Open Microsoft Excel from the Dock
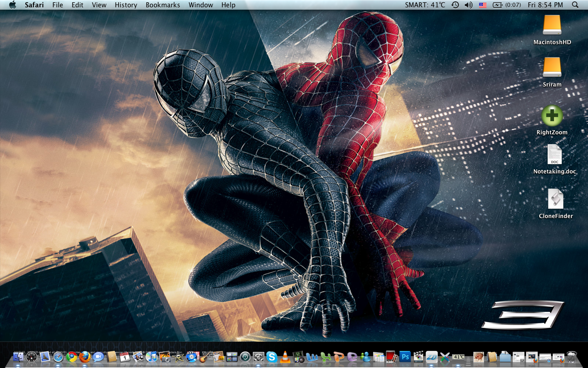The height and width of the screenshot is (368, 588). [x=326, y=356]
